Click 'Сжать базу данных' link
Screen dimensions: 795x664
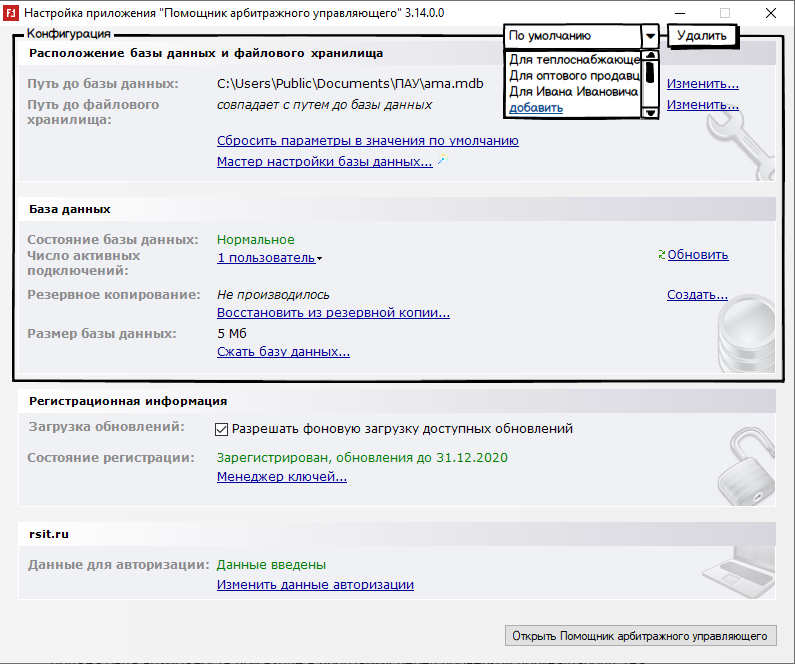(283, 352)
